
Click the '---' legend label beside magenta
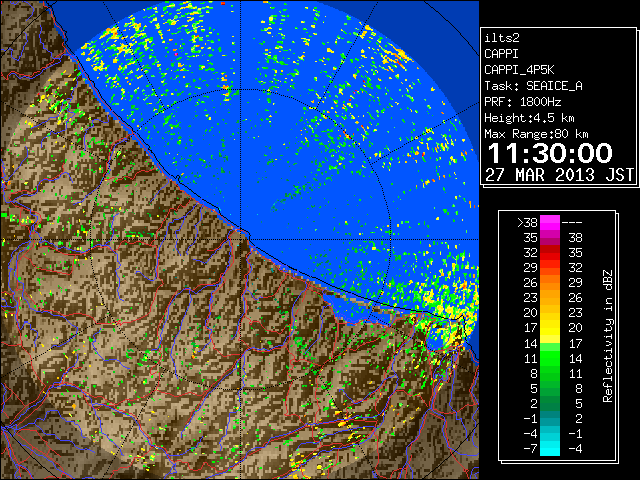(572, 223)
